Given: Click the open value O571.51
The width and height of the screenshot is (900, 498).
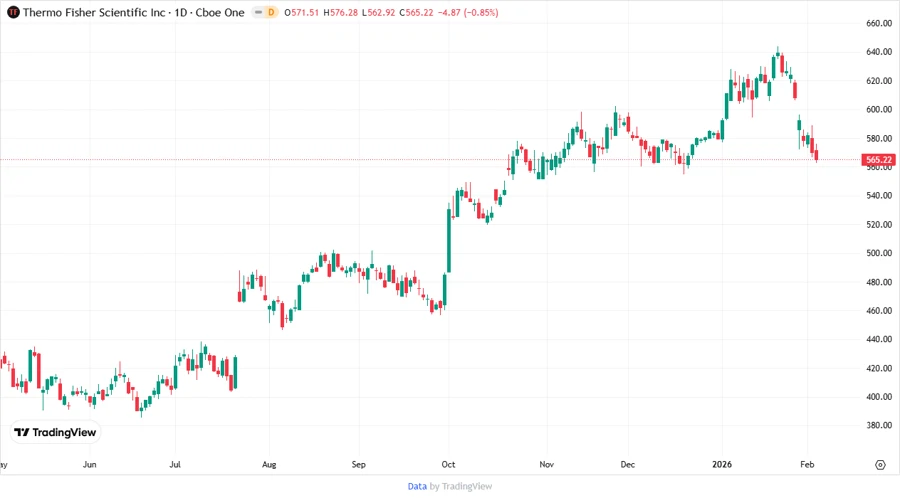Looking at the screenshot, I should 301,12.
